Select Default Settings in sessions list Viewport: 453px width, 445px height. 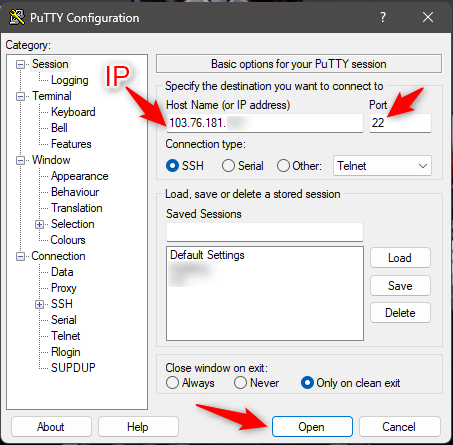tap(207, 255)
